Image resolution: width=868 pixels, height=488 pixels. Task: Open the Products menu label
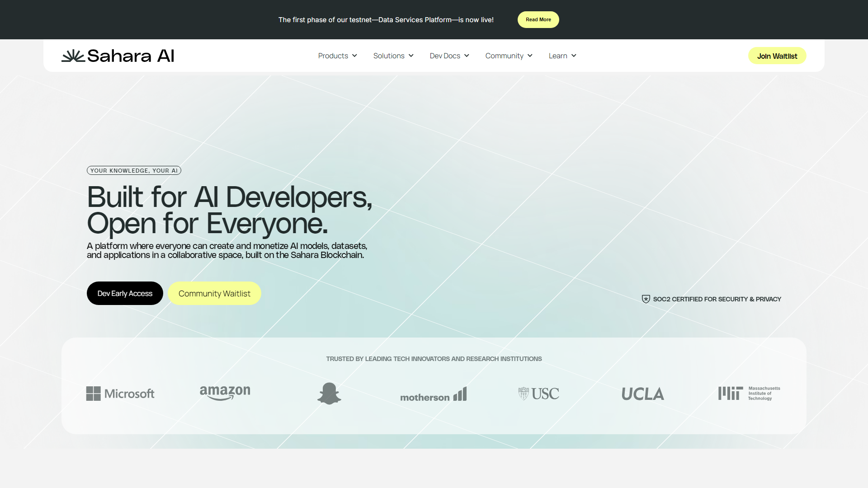(333, 56)
